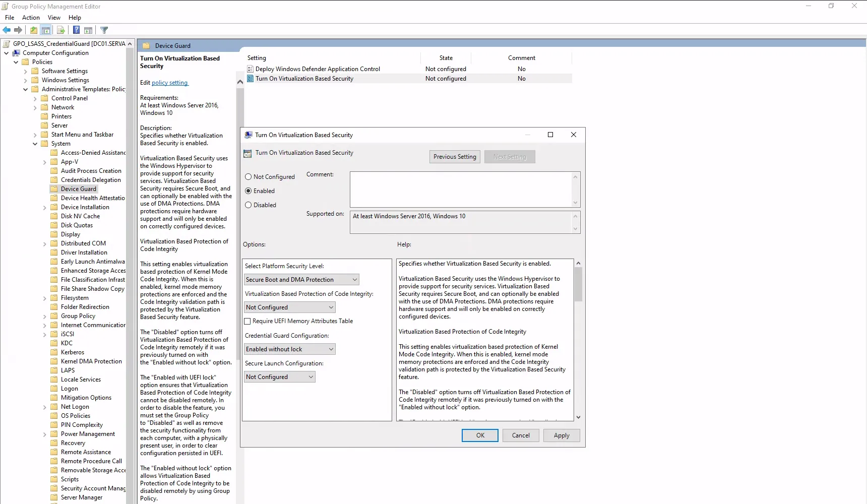The image size is (867, 504).
Task: Expand the App-V tree node
Action: 45,162
